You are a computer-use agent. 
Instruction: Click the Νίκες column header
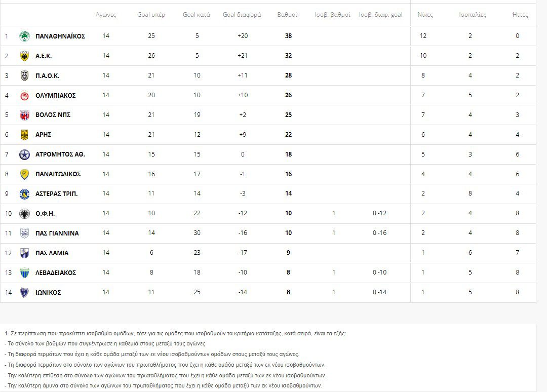click(425, 15)
